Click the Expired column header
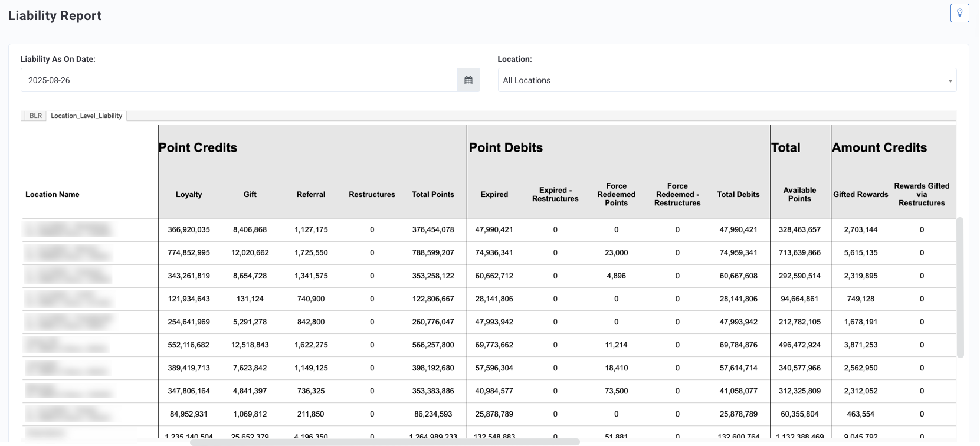This screenshot has height=446, width=980. click(494, 195)
